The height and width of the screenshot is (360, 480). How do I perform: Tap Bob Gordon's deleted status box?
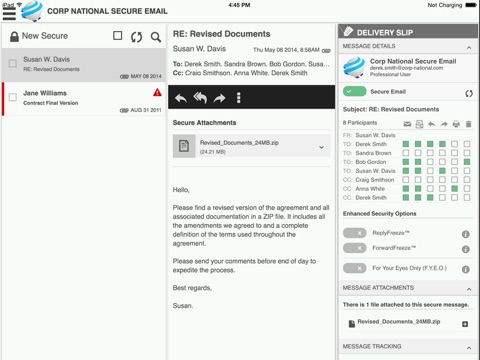coord(467,162)
